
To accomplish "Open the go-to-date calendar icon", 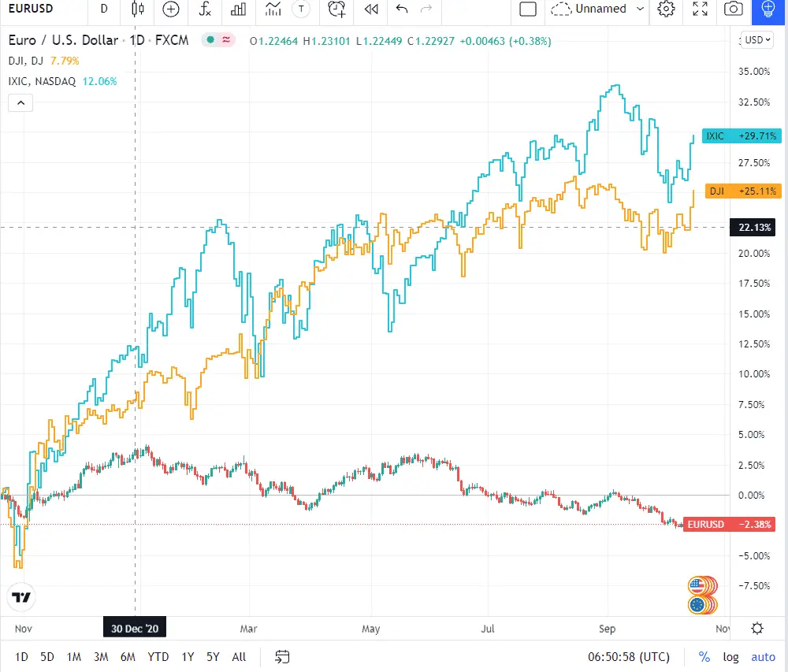I will click(x=282, y=656).
